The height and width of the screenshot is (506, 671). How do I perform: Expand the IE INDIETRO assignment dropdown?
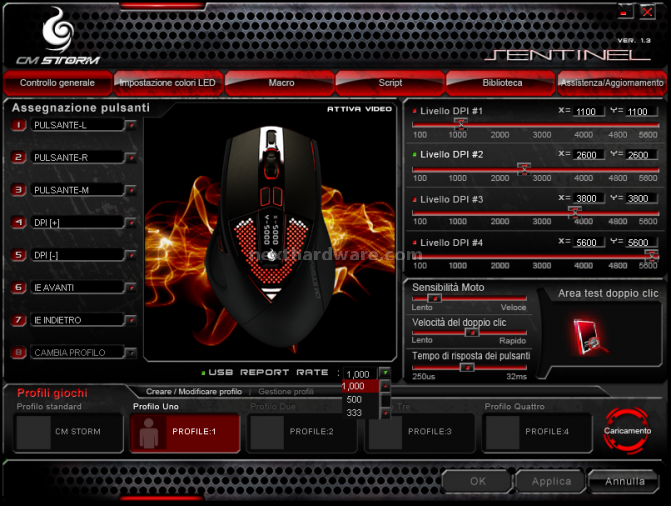(x=131, y=321)
